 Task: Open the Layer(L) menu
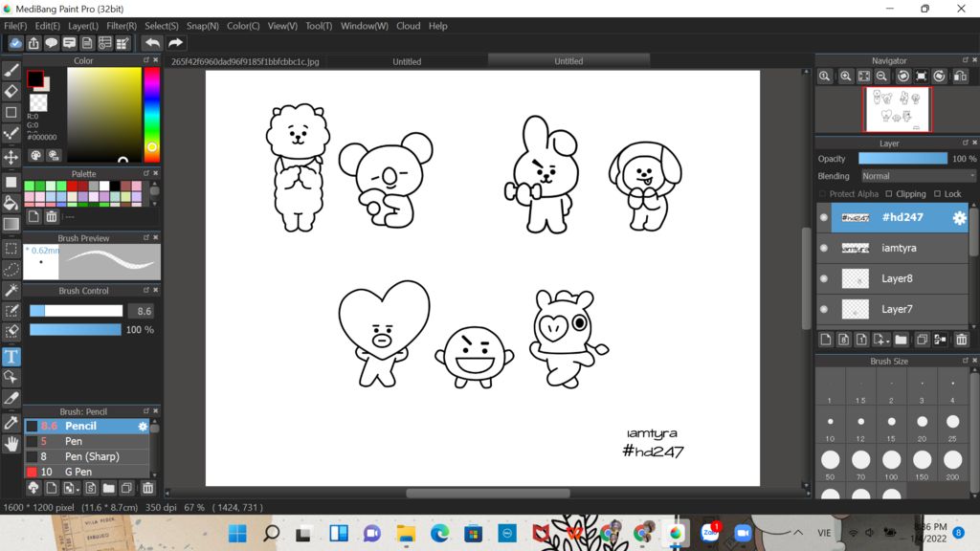point(82,26)
